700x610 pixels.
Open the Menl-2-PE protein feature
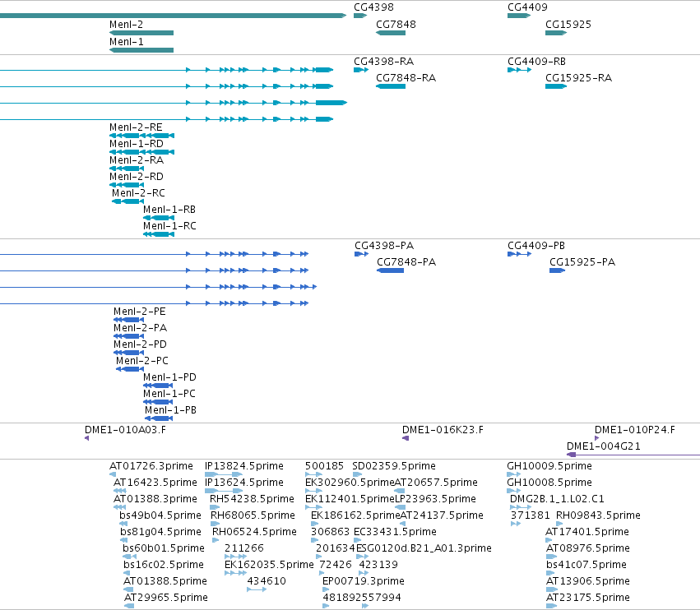click(x=128, y=320)
